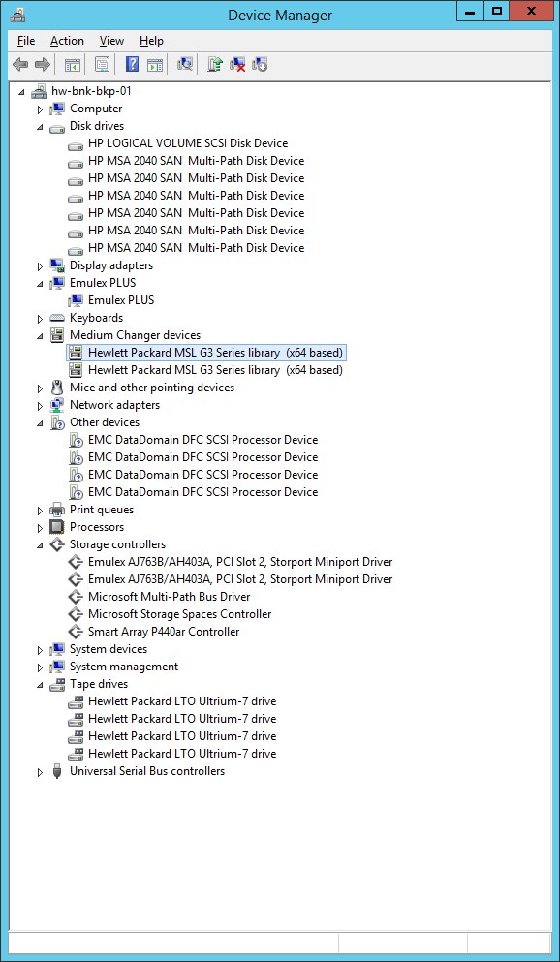Click the Forward arrow toolbar icon

(x=43, y=64)
